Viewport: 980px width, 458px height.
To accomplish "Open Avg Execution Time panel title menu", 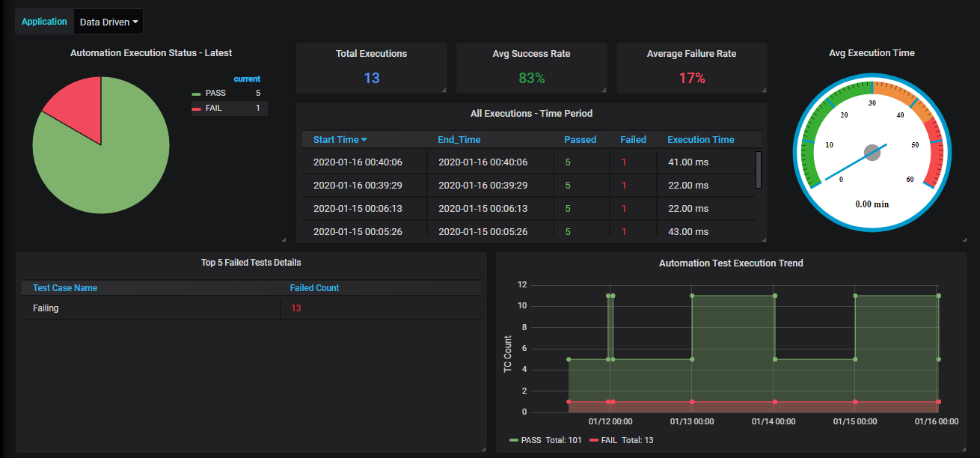I will click(x=872, y=53).
